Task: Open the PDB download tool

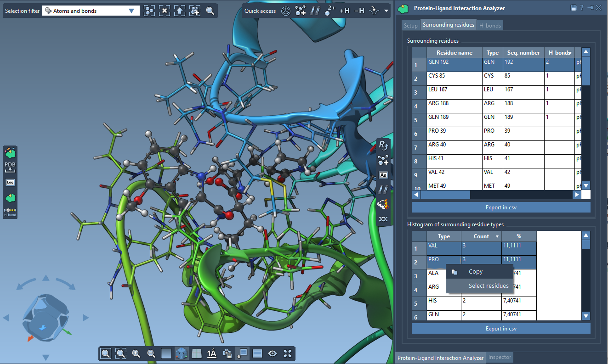Action: click(x=10, y=167)
